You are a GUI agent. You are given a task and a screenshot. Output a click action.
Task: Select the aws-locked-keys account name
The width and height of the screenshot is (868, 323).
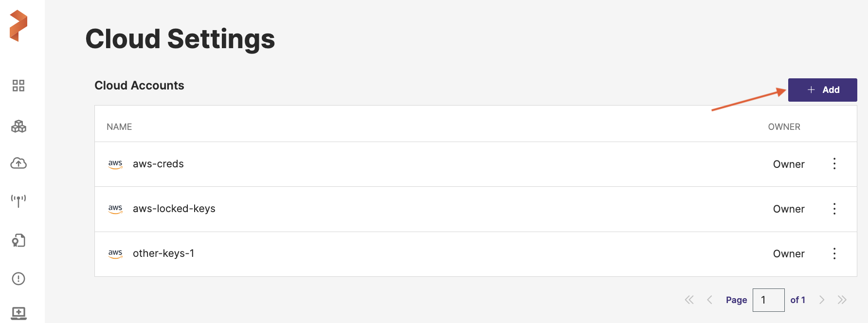[x=174, y=209]
